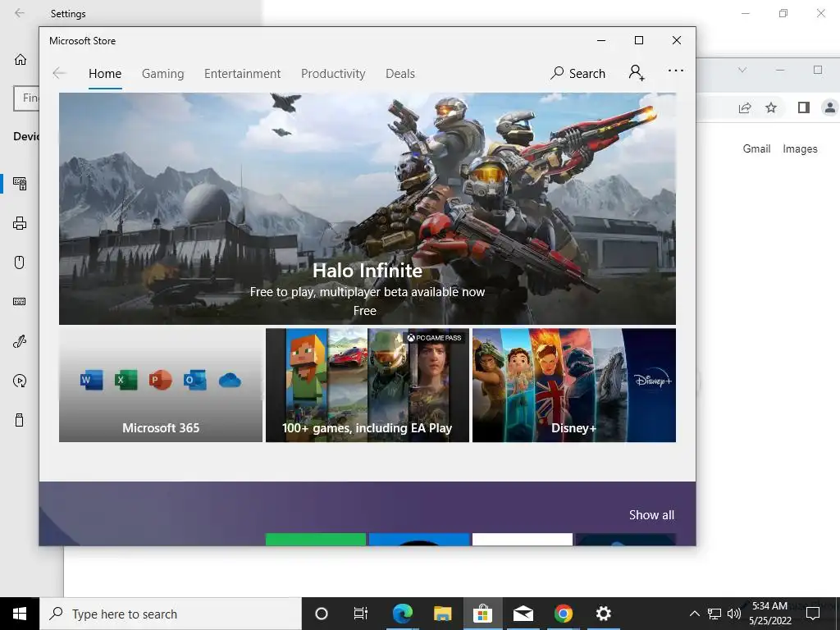Open Images link in Chrome
840x630 pixels.
[x=800, y=149]
